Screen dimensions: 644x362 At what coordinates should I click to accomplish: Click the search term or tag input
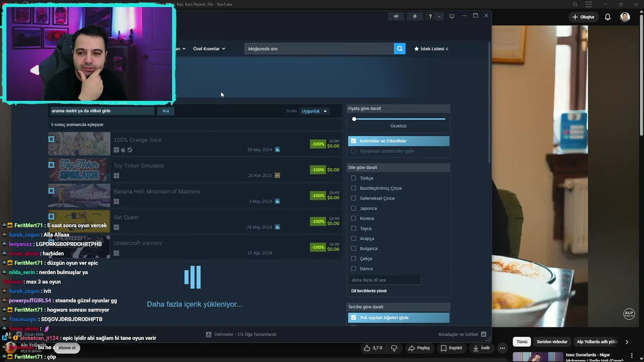click(x=102, y=111)
